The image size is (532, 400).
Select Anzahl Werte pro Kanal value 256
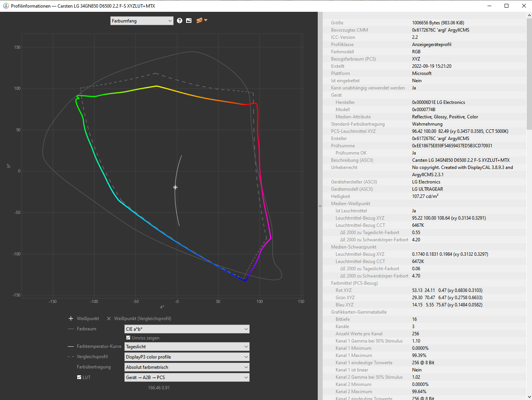click(x=416, y=334)
